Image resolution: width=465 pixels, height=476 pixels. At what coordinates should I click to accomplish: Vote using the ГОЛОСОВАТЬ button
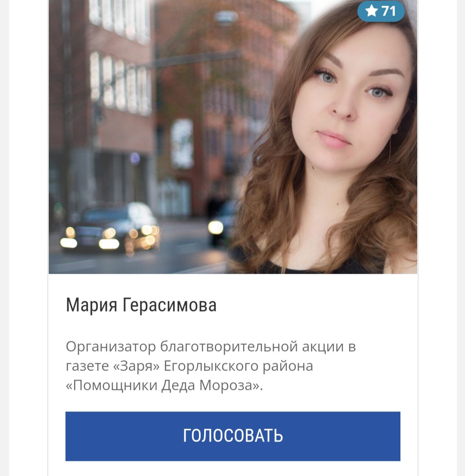[232, 436]
